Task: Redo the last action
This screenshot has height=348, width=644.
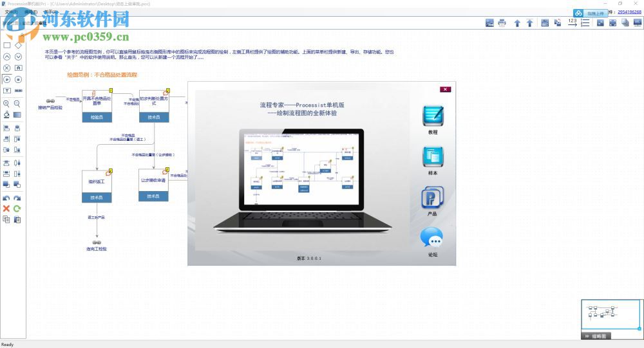Action: point(17,198)
